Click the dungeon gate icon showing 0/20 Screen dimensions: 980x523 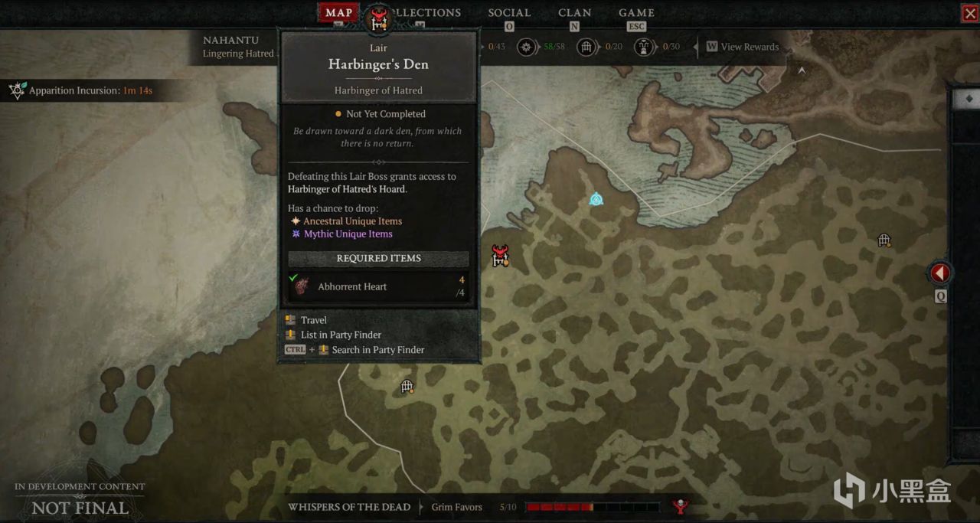(587, 47)
